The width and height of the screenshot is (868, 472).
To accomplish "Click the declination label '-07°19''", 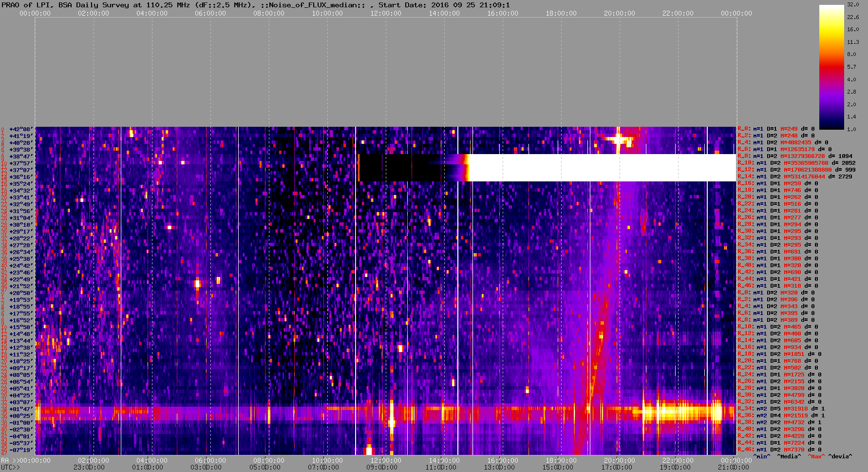I will click(x=20, y=450).
